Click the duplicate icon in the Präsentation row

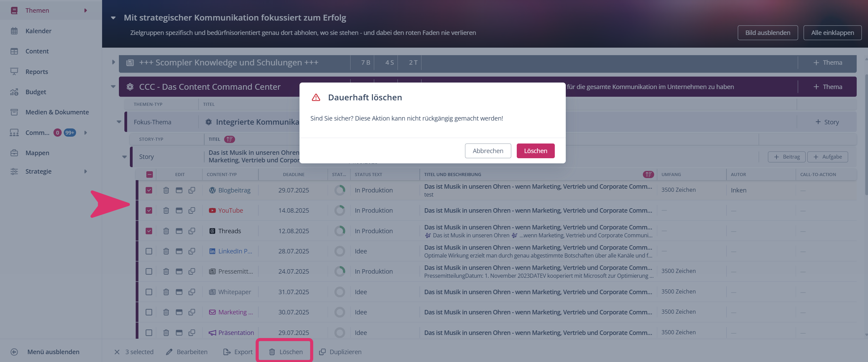tap(192, 333)
